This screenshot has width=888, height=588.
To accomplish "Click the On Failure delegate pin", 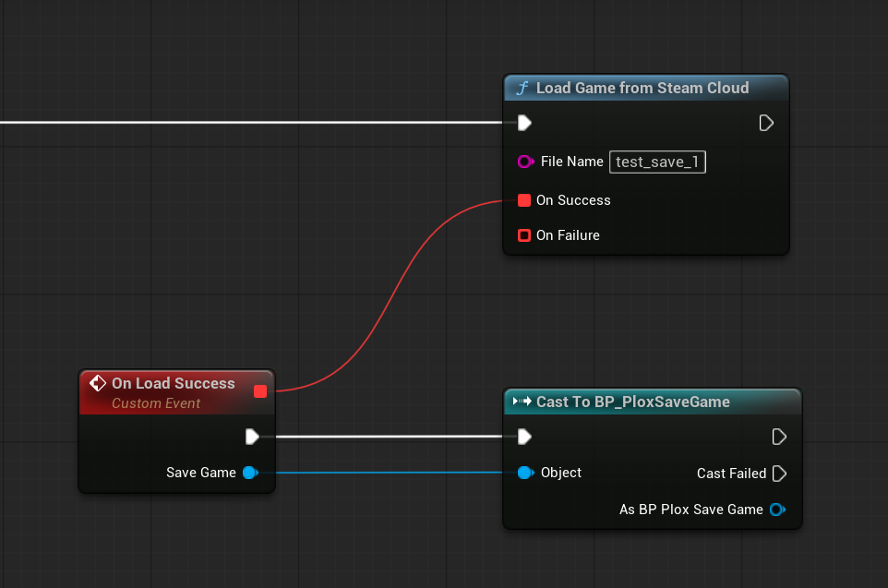I will (x=524, y=235).
